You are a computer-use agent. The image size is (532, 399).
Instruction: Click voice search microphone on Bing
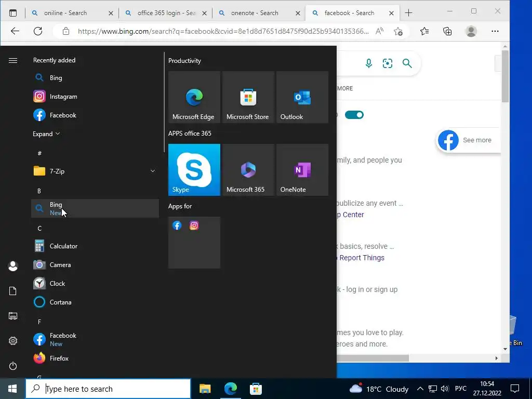(369, 63)
